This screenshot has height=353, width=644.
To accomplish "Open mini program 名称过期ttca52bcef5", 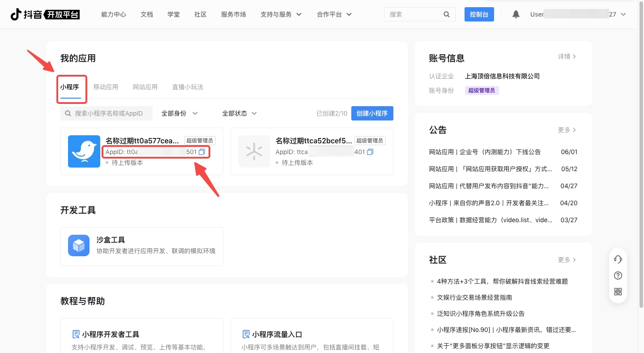I will click(x=312, y=151).
